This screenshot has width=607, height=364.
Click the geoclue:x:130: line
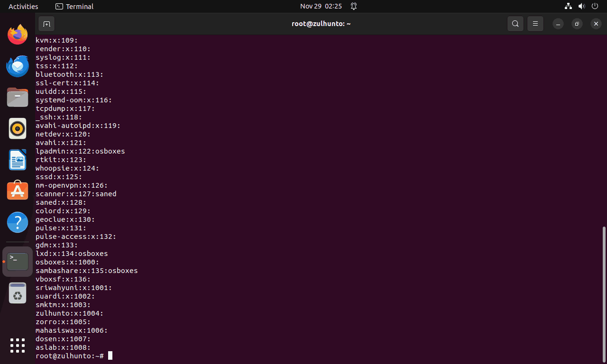(x=65, y=219)
